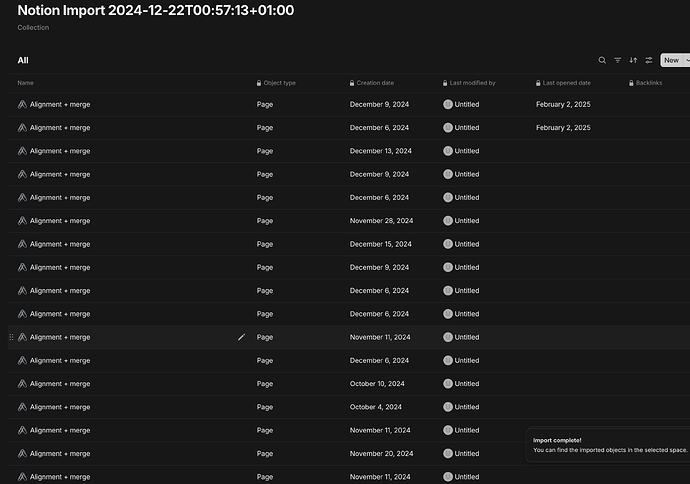Click the avatar icon in November 28, 2024 row
Viewport: 690px width, 484px height.
coord(448,221)
